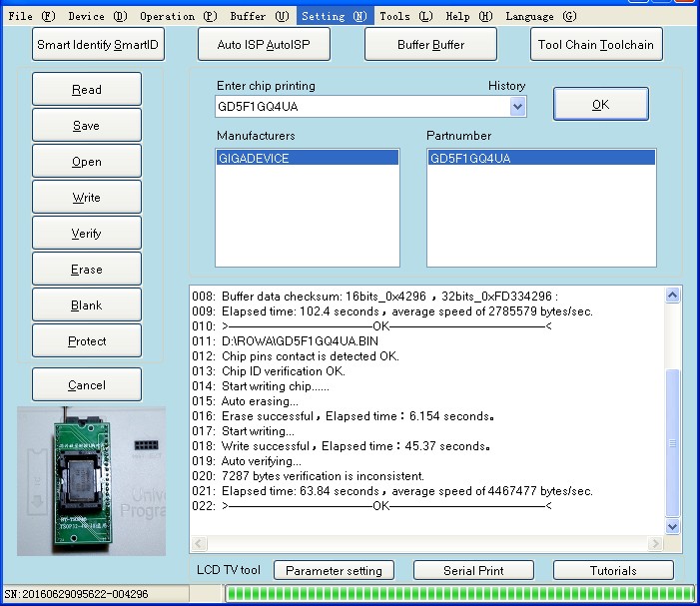Click the programmer adapter photo thumbnail
Screen dimensions: 700x606
click(x=92, y=479)
